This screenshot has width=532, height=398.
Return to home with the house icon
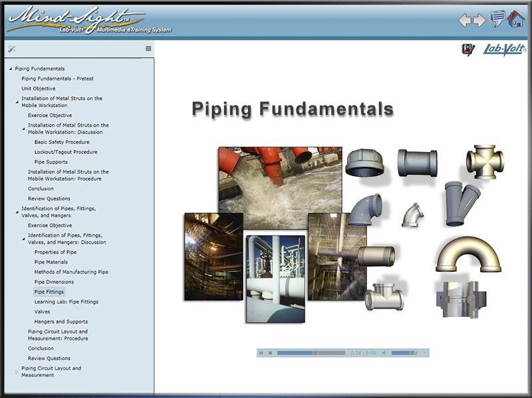516,19
